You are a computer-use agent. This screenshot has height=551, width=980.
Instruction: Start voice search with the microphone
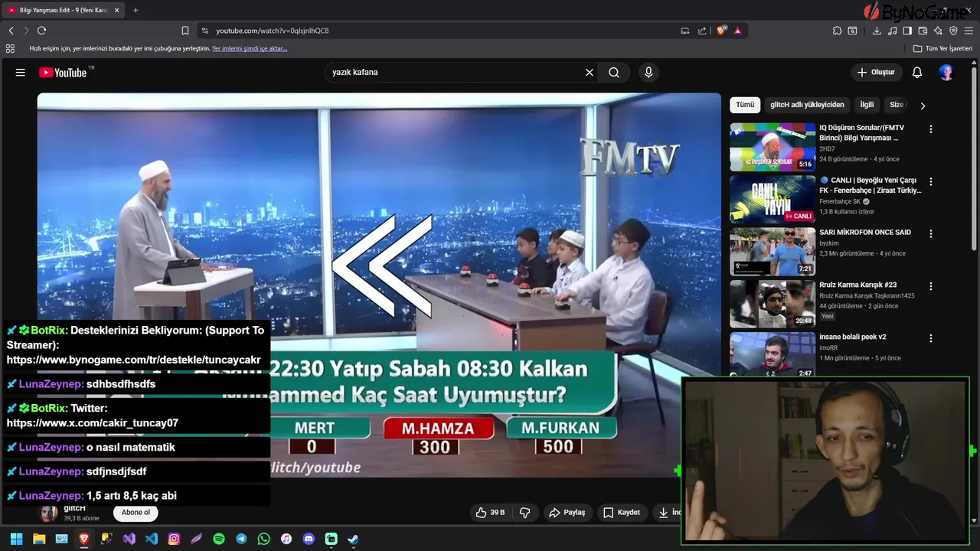[648, 72]
